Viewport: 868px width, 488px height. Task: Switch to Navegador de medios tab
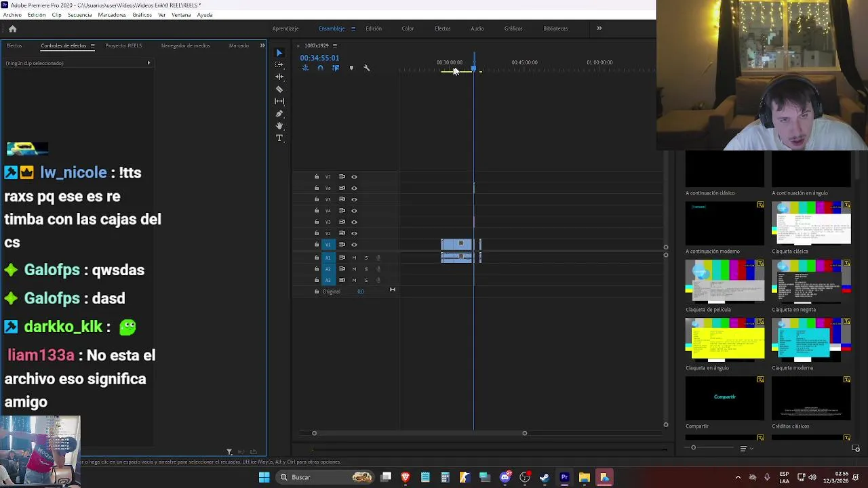click(185, 45)
